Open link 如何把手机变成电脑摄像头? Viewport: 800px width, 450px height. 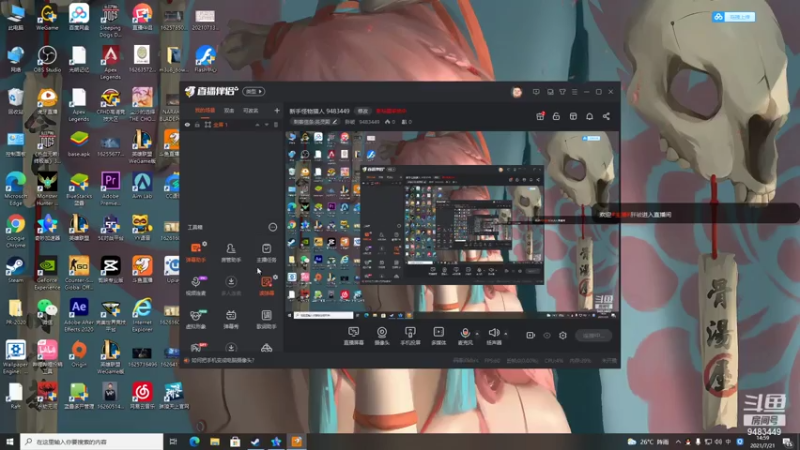pos(223,360)
